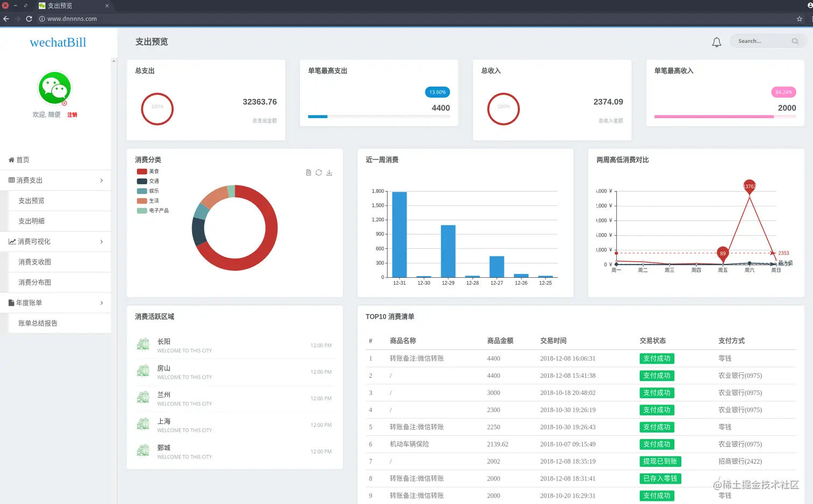Viewport: 813px width, 504px height.
Task: Click the WeChat avatar logo
Action: tap(54, 88)
